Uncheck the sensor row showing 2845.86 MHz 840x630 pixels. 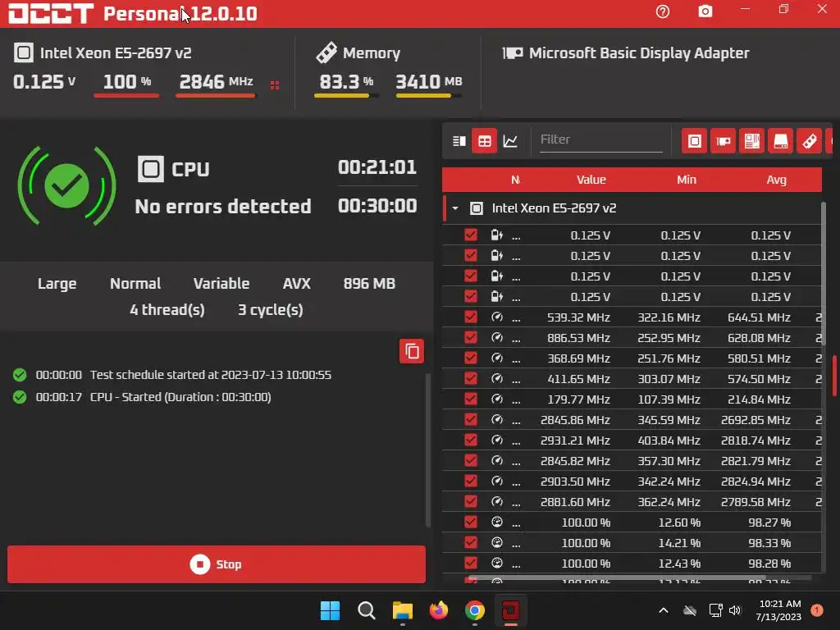coord(471,419)
